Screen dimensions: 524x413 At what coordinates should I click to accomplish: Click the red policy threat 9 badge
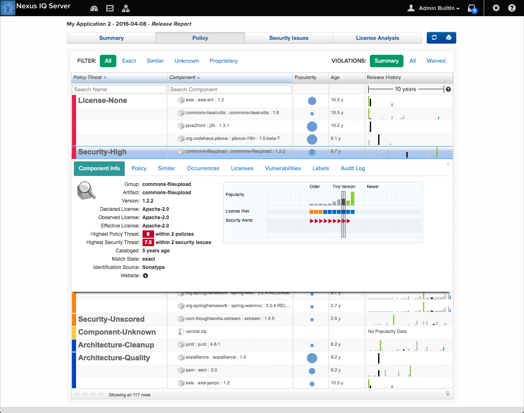tap(148, 234)
